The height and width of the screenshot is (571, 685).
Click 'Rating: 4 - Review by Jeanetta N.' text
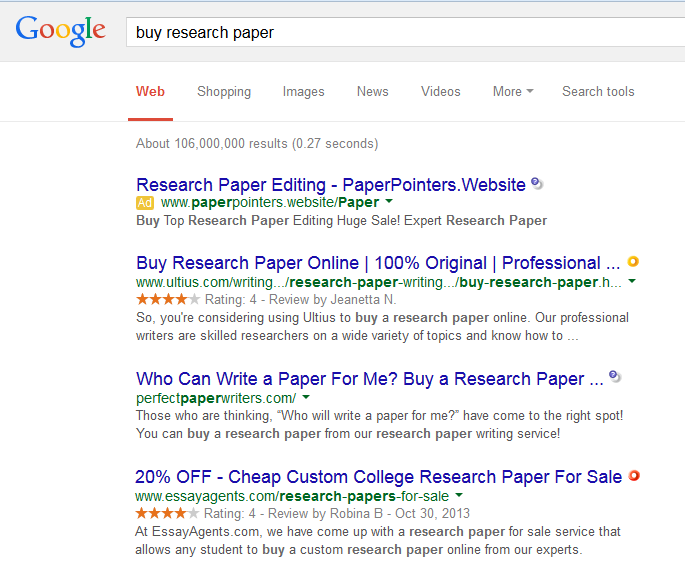[x=301, y=300]
